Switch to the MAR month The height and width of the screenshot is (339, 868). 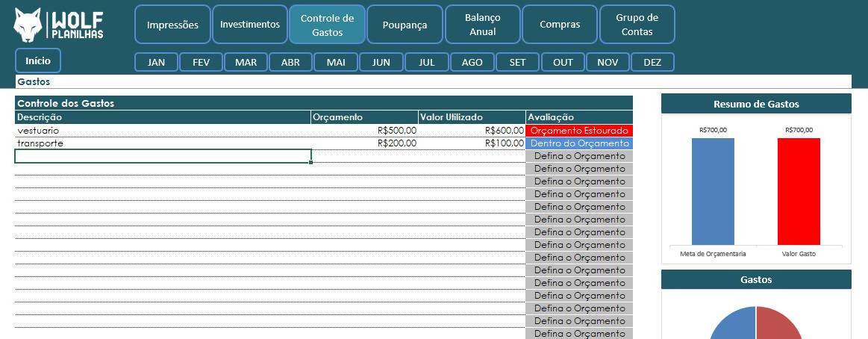point(246,62)
